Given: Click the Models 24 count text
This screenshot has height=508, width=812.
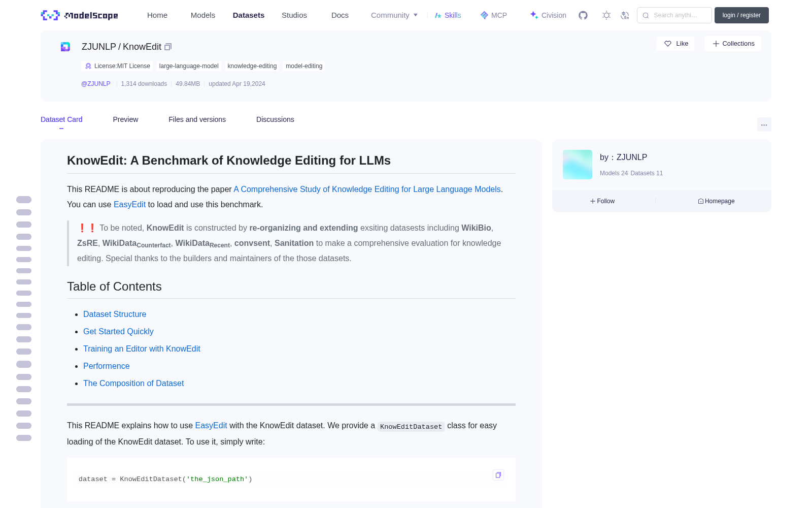Looking at the screenshot, I should (x=614, y=173).
